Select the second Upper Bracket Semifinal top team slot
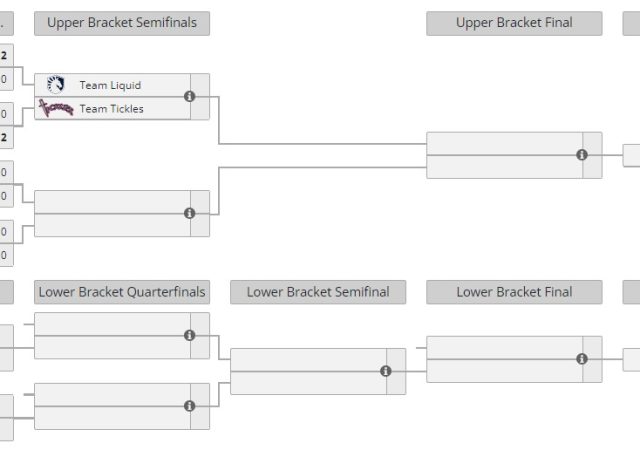The width and height of the screenshot is (640, 450). [x=112, y=202]
